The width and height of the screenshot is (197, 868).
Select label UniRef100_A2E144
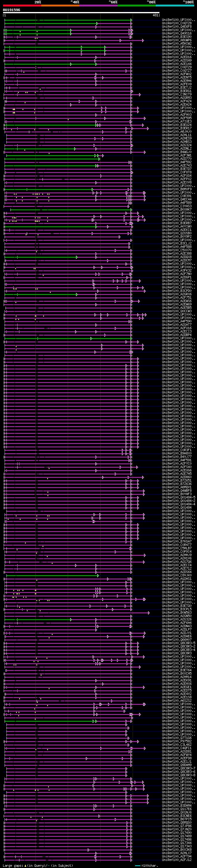coord(177,64)
